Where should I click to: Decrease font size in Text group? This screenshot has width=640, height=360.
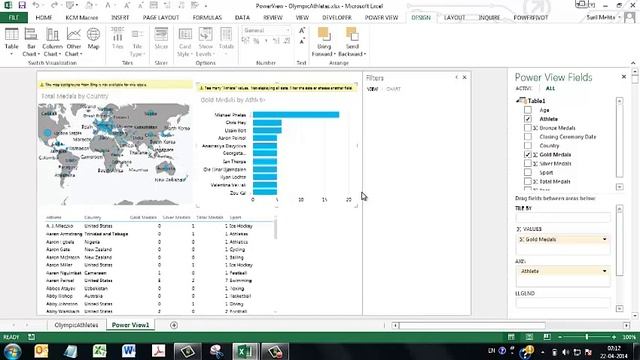pos(302,42)
